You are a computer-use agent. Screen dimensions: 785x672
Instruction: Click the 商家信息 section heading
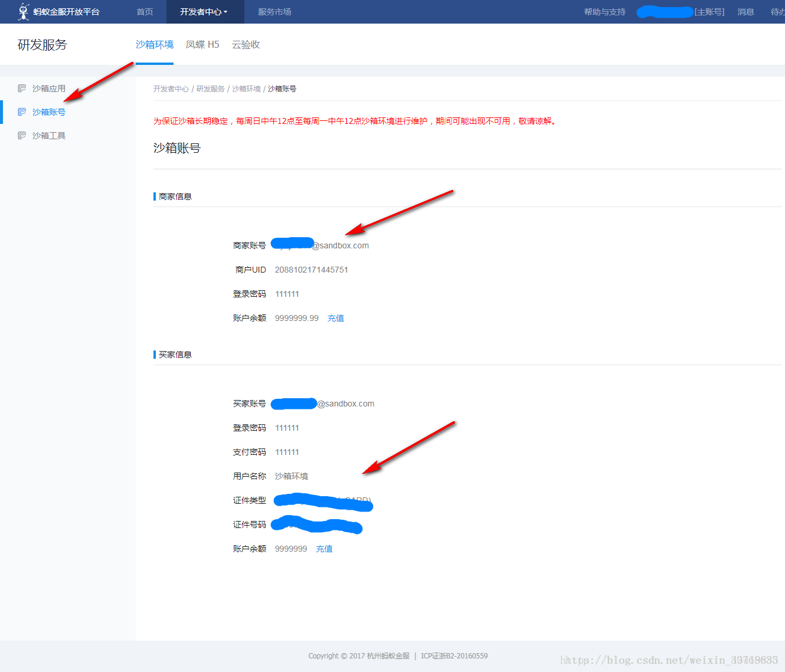175,196
